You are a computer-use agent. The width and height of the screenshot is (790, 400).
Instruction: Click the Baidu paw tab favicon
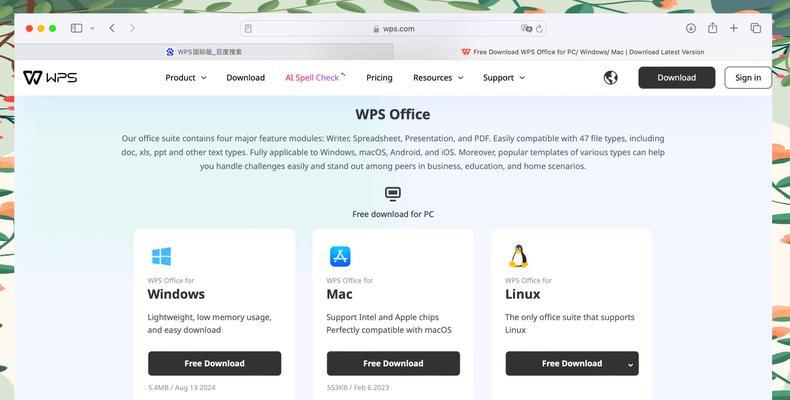pos(170,52)
